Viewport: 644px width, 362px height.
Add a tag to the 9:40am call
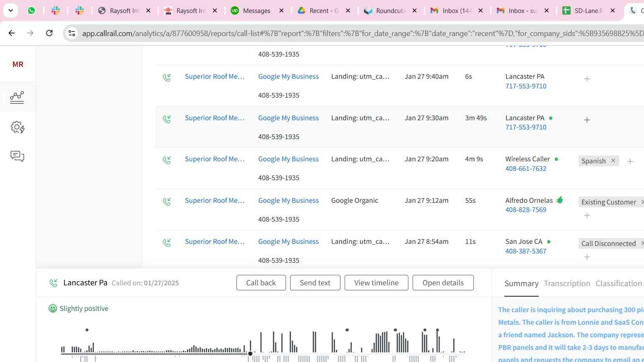pos(587,79)
